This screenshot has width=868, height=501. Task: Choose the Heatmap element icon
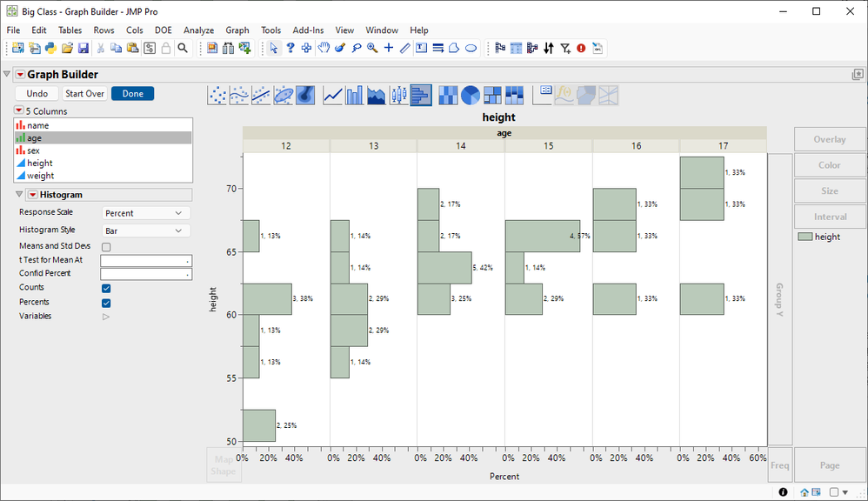point(448,96)
